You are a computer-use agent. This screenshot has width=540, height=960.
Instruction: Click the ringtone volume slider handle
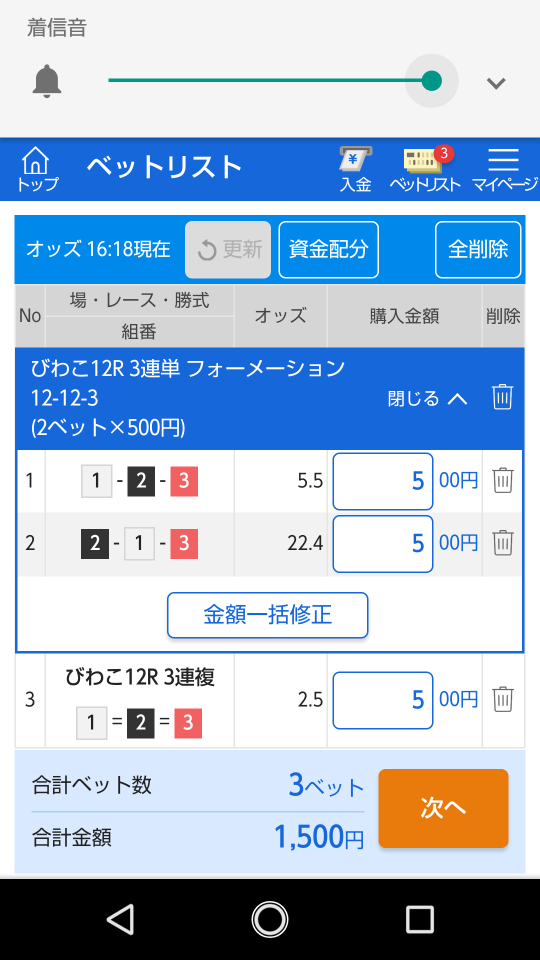tap(432, 81)
